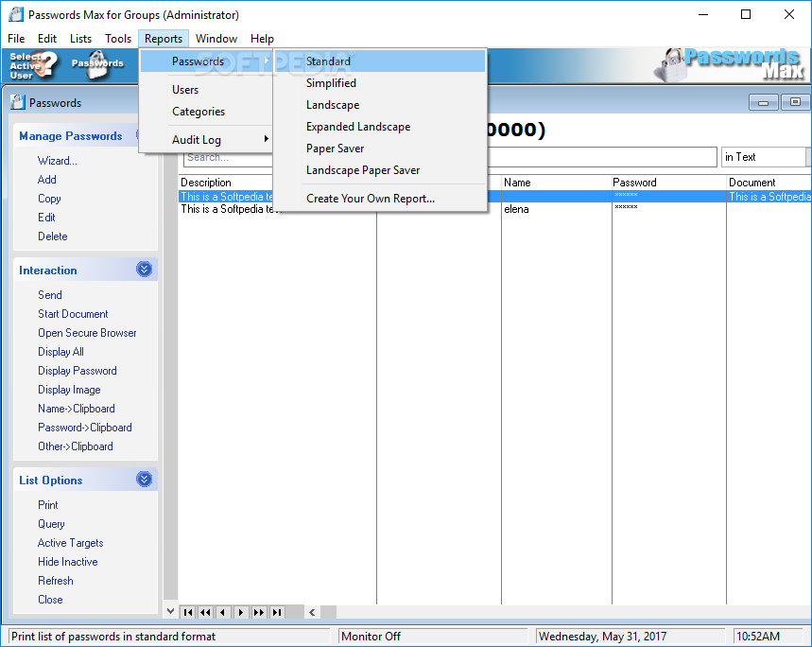Click Print in List Options
The height and width of the screenshot is (647, 812).
47,505
